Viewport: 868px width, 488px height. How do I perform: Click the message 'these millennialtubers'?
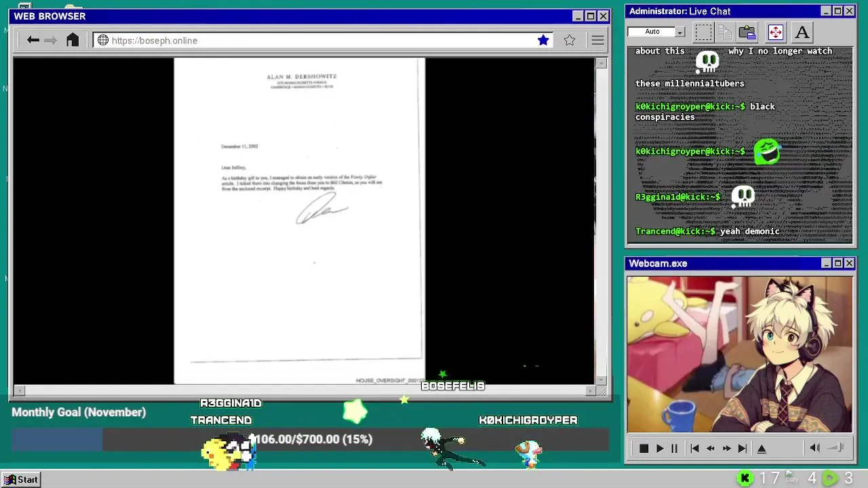pos(690,83)
